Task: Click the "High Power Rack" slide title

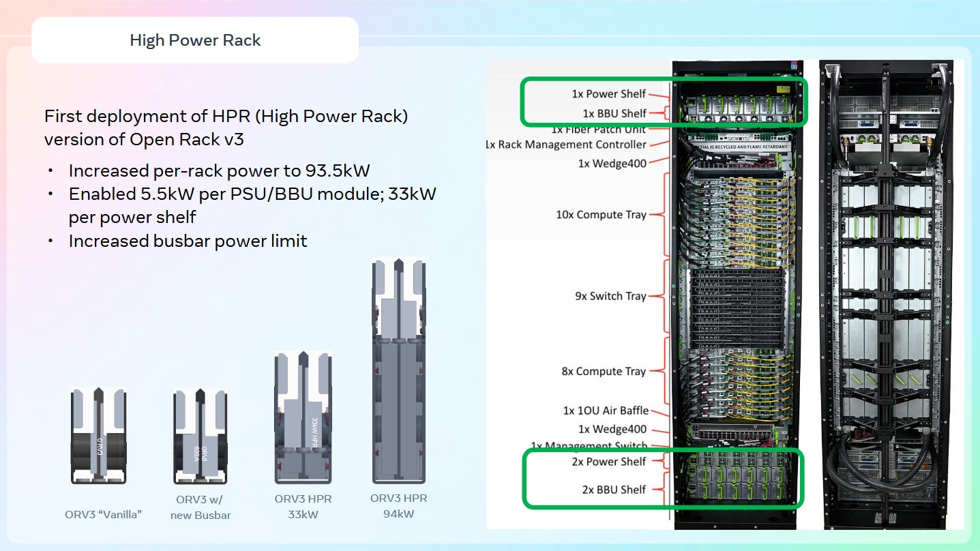Action: (195, 40)
